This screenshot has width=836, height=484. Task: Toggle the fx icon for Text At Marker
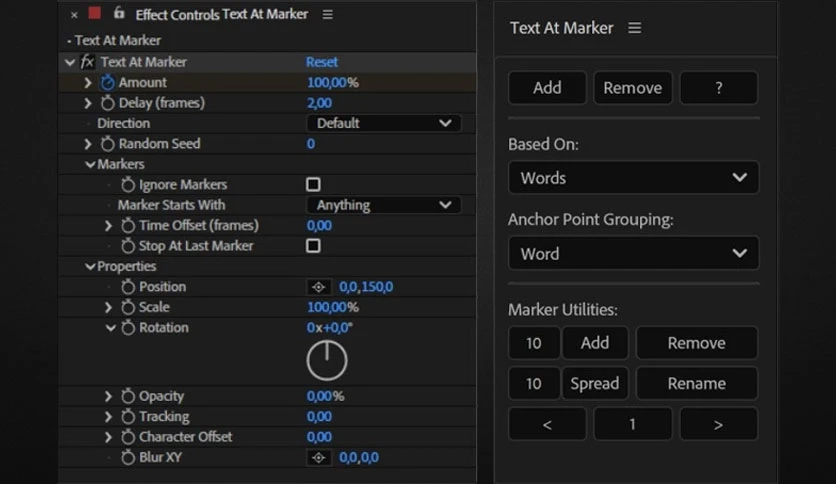(x=87, y=62)
